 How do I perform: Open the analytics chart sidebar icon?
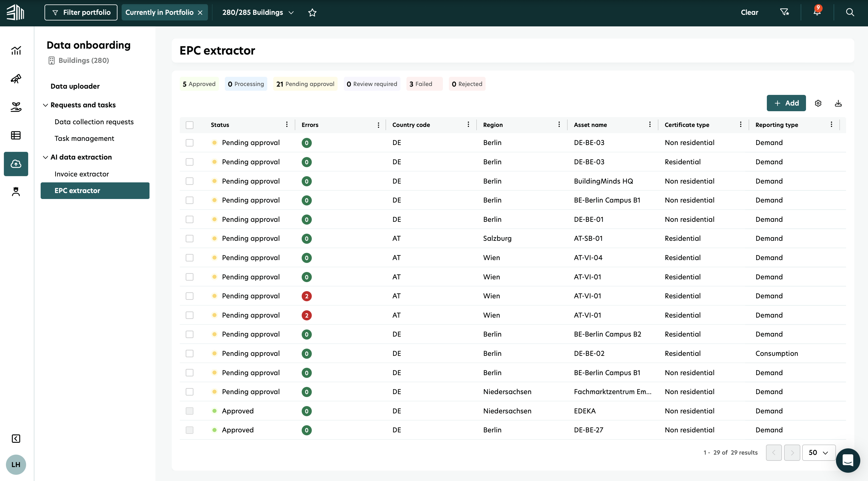pos(16,50)
